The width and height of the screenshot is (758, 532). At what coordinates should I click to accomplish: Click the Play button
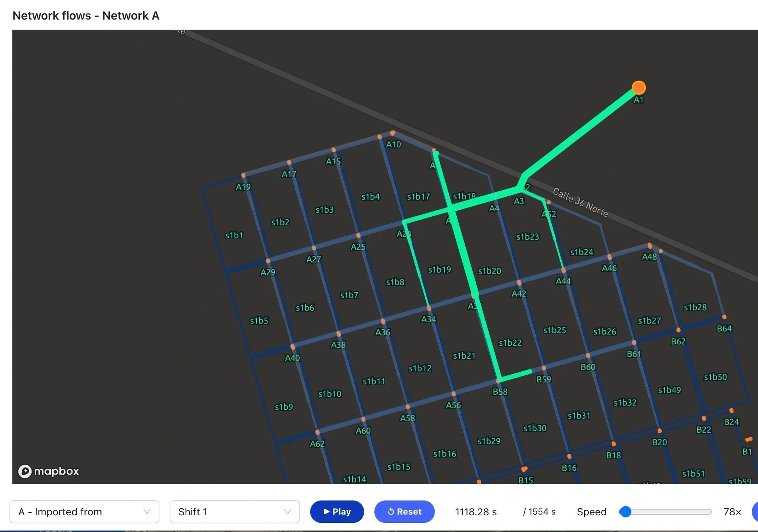point(337,512)
